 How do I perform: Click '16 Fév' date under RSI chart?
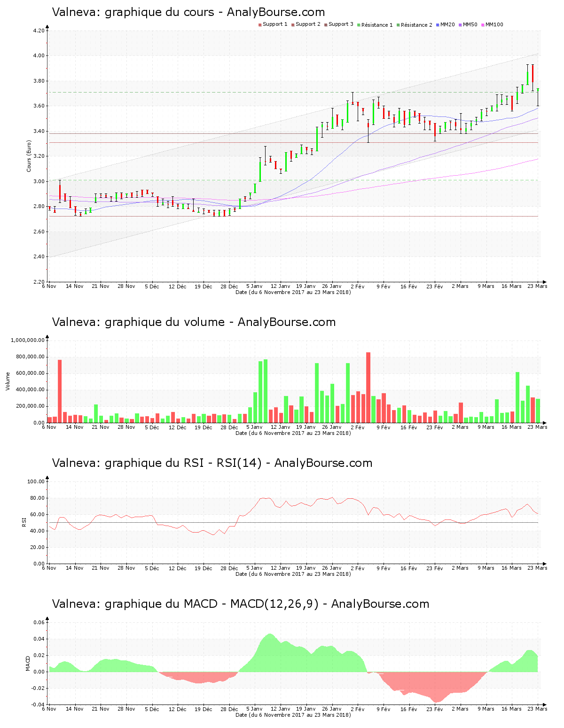click(x=409, y=568)
